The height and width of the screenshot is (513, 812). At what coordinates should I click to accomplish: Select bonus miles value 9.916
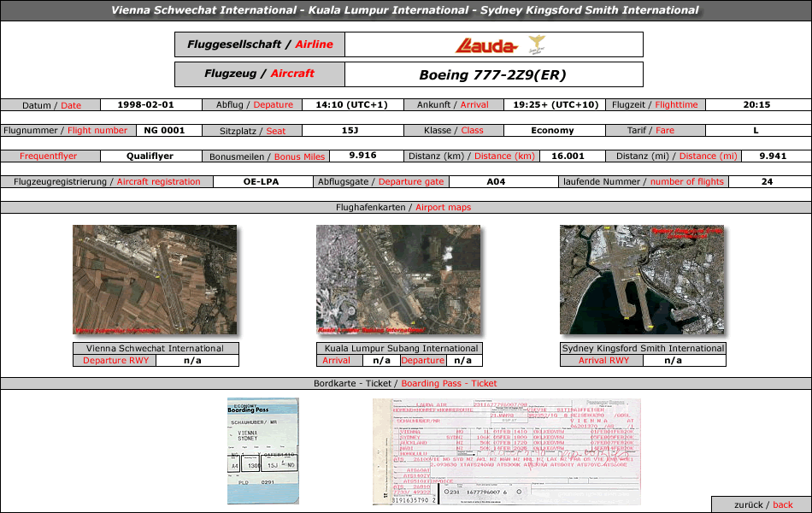coord(362,156)
